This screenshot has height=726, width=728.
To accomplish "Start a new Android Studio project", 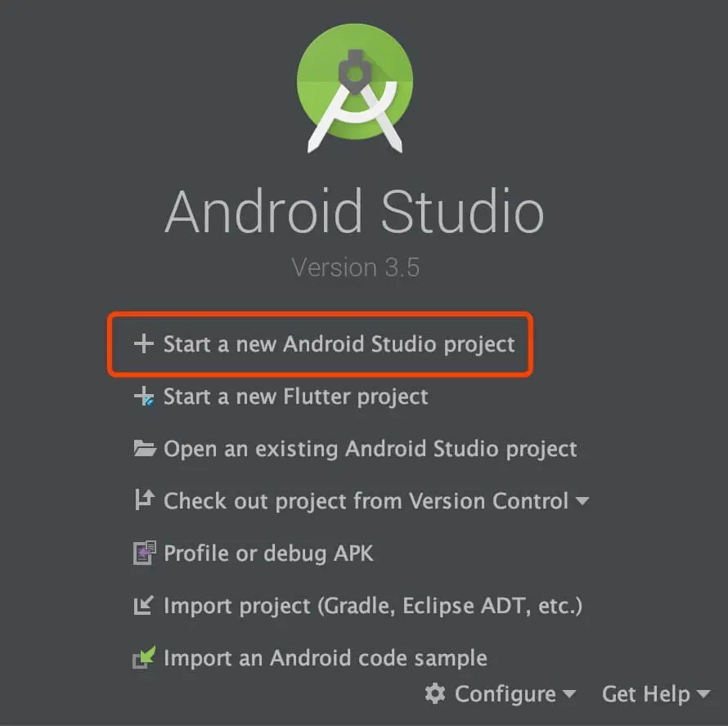I will click(x=339, y=344).
